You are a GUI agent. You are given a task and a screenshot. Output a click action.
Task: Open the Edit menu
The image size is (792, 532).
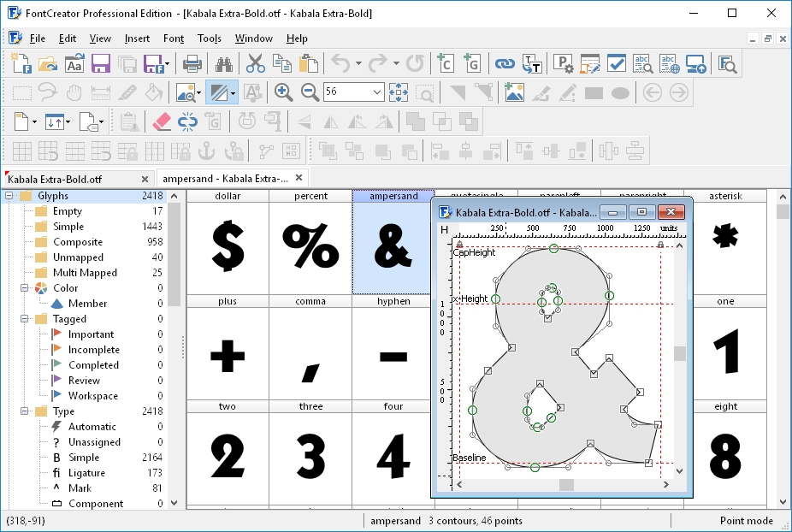(x=68, y=38)
